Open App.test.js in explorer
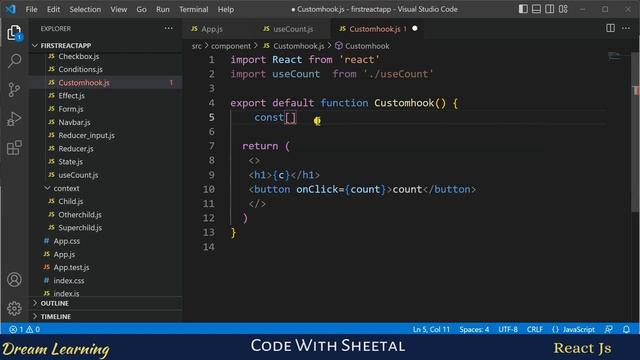640x360 pixels. pyautogui.click(x=71, y=267)
